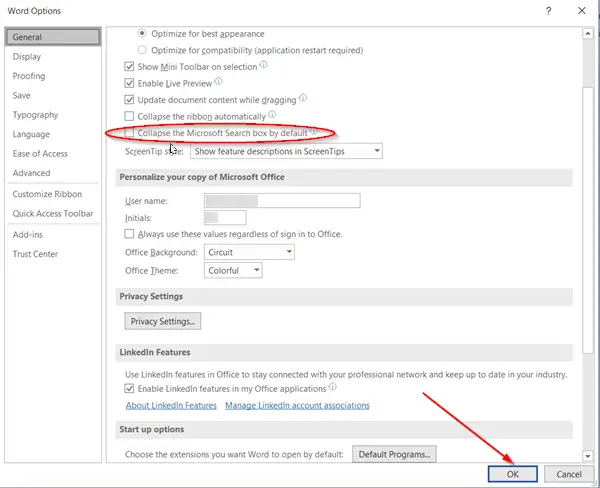Uncheck Show Mini Toolbar on selection
Viewport: 600px width, 488px height.
[129, 67]
